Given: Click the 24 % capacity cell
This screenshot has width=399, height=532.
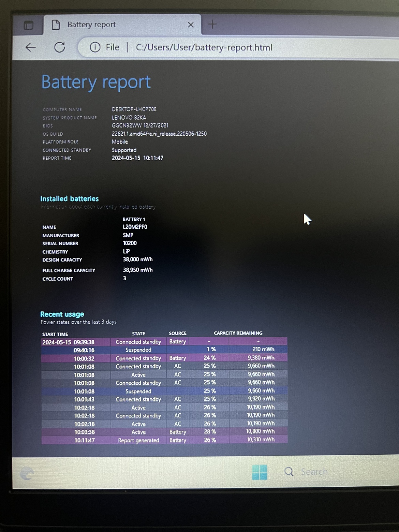Looking at the screenshot, I should tap(209, 358).
